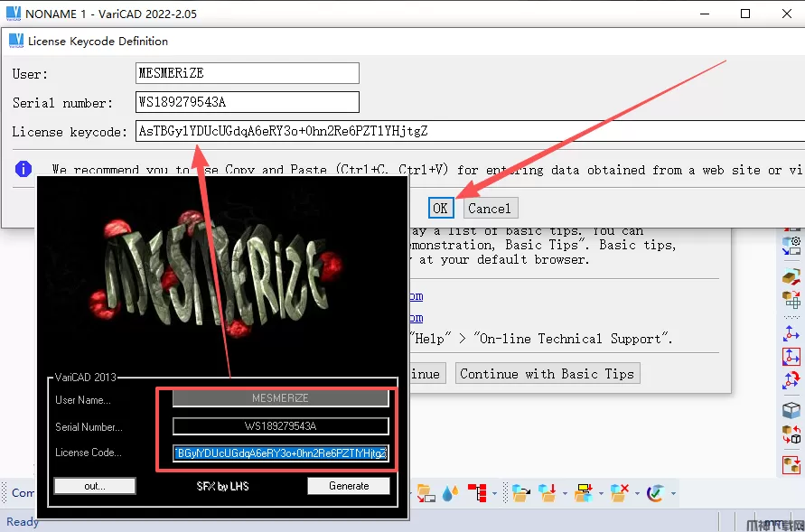Click the Generate button in keygen window
This screenshot has height=532, width=805.
[x=349, y=486]
